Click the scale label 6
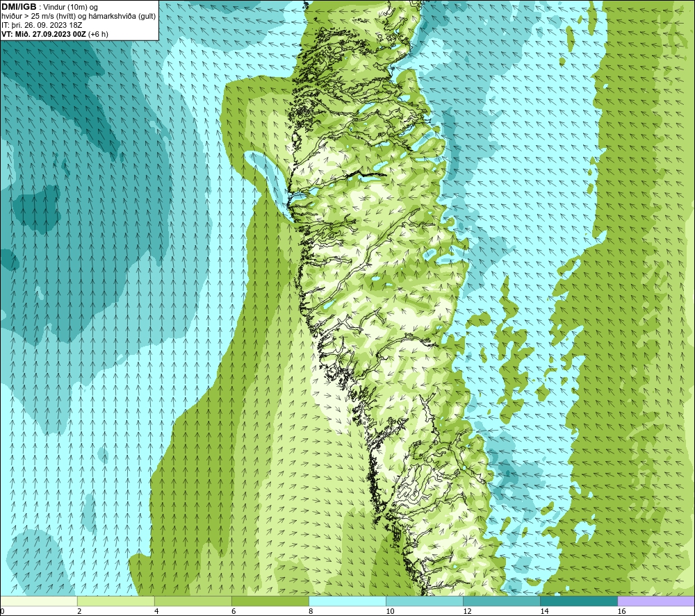695x616 pixels. [x=234, y=612]
